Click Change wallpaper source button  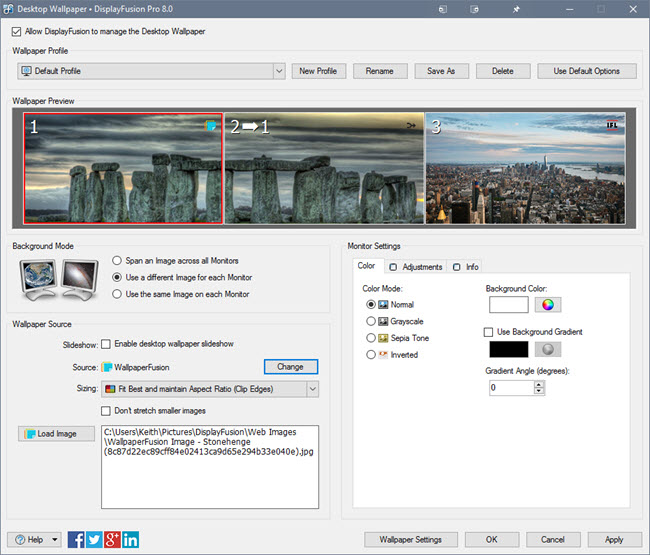pos(291,367)
